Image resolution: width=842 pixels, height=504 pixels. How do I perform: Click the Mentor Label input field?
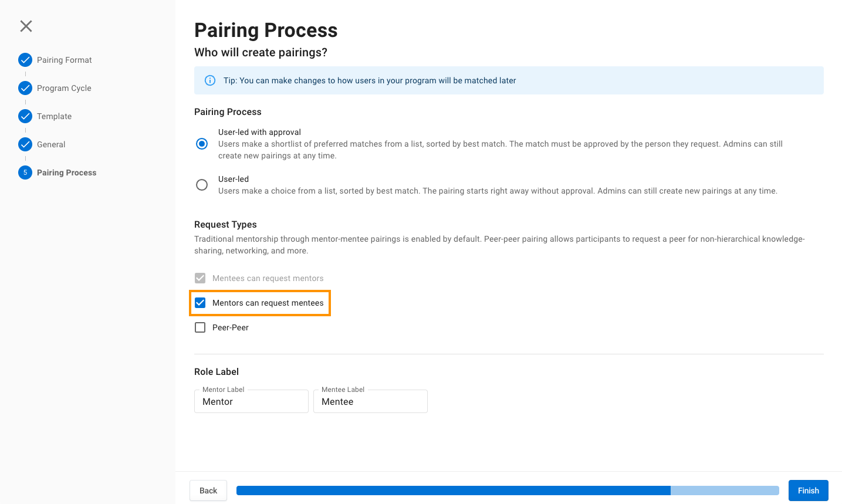(251, 401)
